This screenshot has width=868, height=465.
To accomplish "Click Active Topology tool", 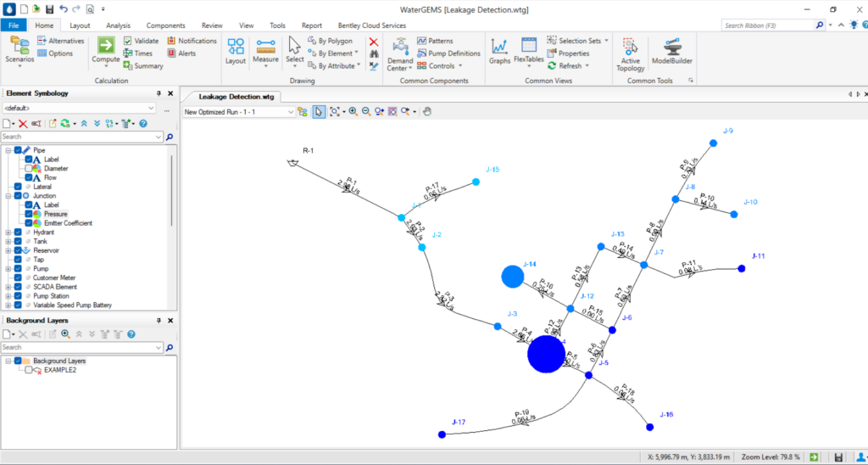I will click(x=631, y=54).
